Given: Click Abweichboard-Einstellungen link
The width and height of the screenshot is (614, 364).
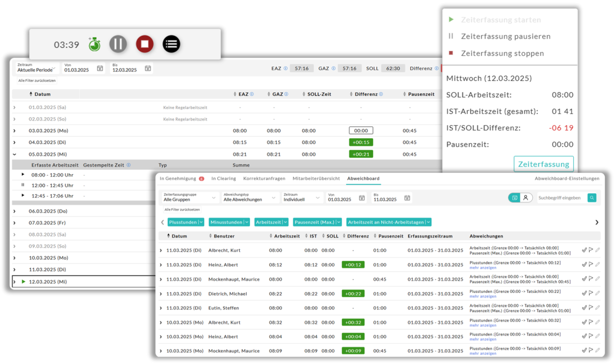Looking at the screenshot, I should point(567,178).
